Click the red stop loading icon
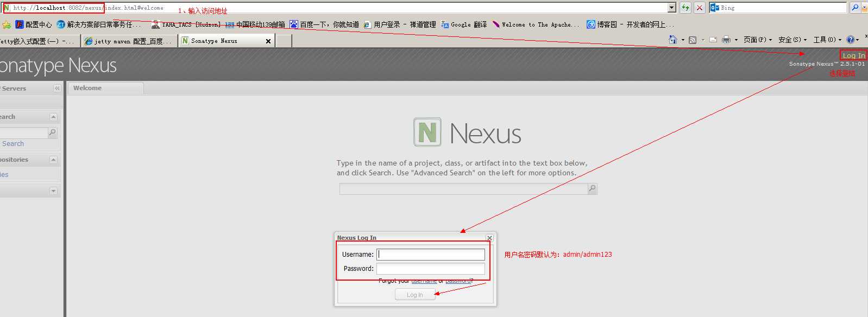Screen dimensions: 868x317 (700, 8)
